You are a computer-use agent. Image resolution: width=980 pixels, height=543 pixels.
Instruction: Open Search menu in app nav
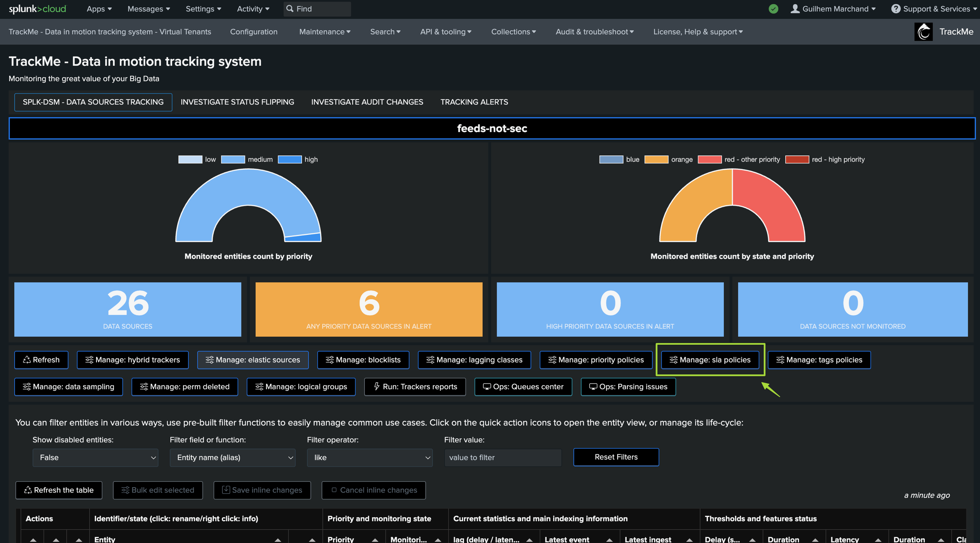[385, 32]
